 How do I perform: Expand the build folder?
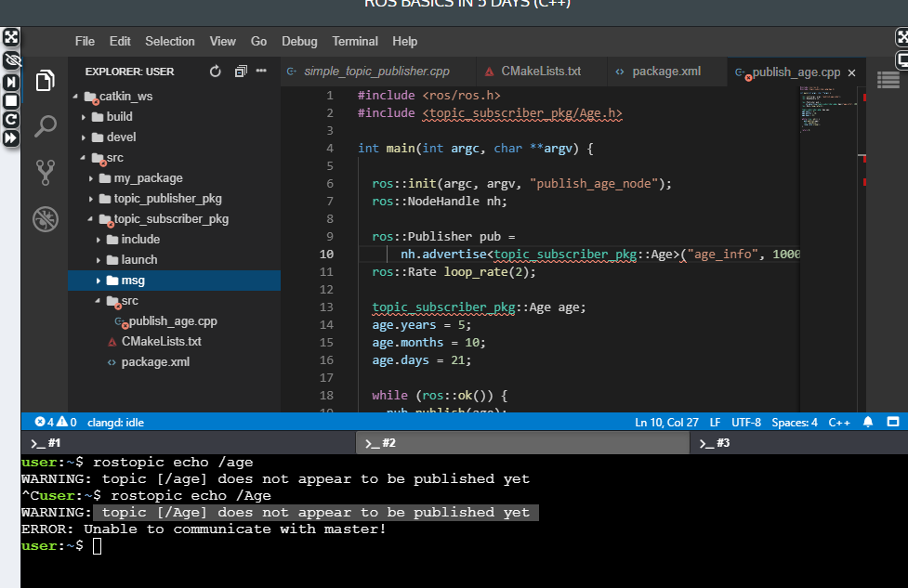coord(119,117)
